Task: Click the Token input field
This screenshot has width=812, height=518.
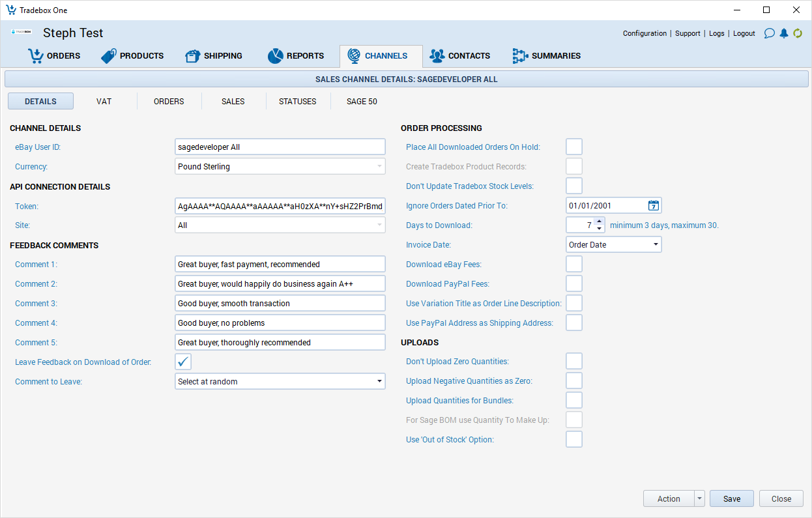Action: coord(280,205)
